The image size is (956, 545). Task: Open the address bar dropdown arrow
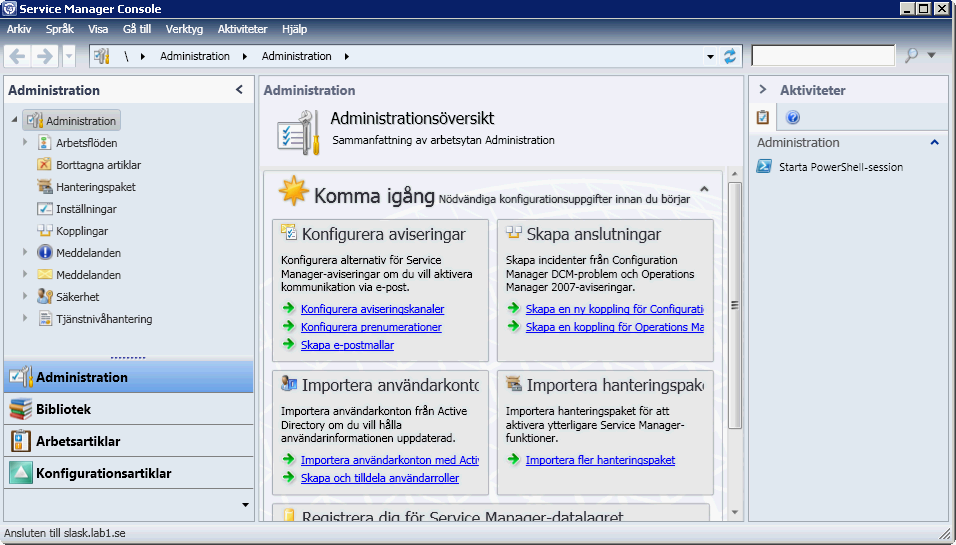pyautogui.click(x=710, y=57)
